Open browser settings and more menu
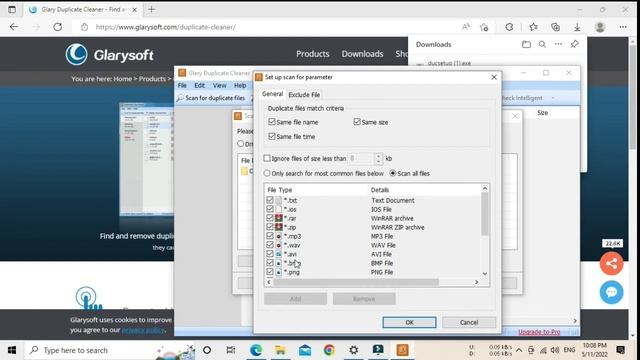The height and width of the screenshot is (360, 640). click(623, 27)
